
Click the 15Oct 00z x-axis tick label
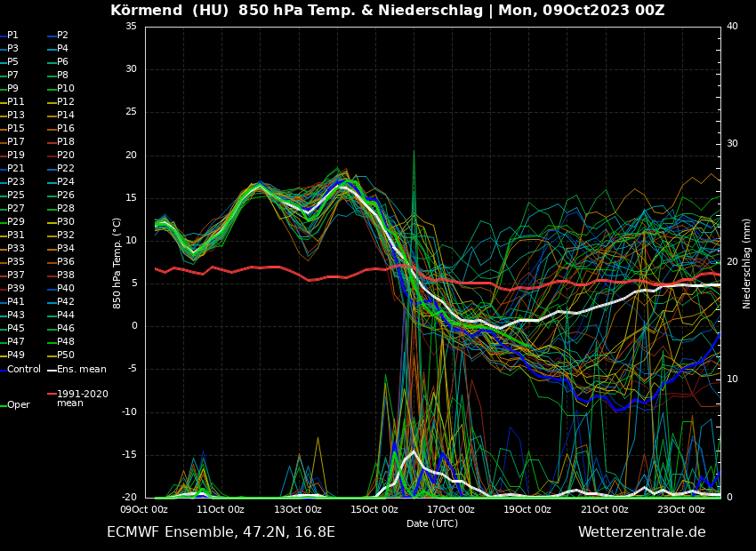374,509
